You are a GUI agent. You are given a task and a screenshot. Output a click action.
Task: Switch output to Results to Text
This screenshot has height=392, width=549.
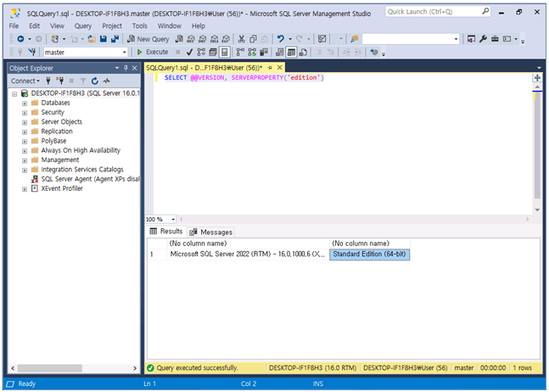click(x=279, y=52)
